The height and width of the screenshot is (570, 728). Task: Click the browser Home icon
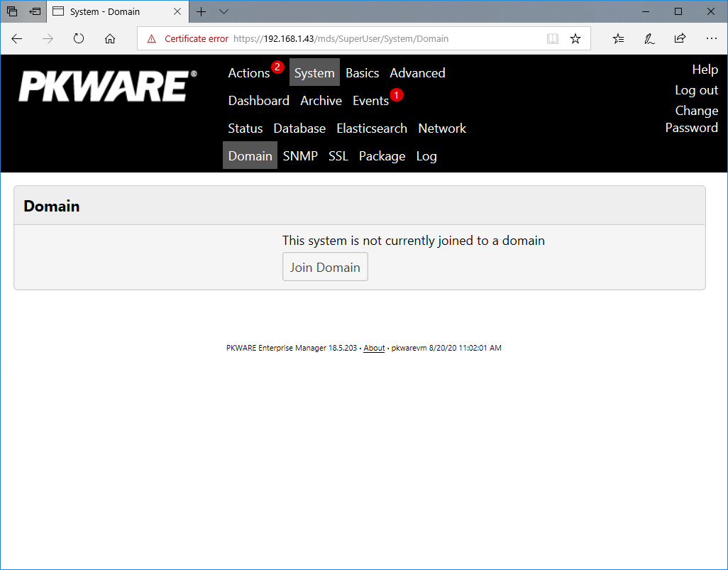coord(110,39)
